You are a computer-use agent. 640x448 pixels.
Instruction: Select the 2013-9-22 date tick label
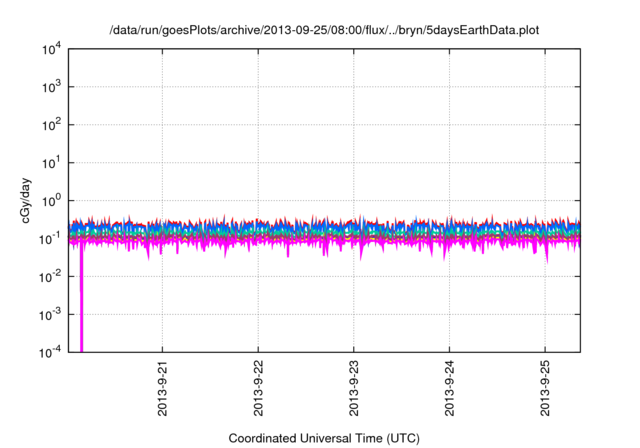coord(258,388)
